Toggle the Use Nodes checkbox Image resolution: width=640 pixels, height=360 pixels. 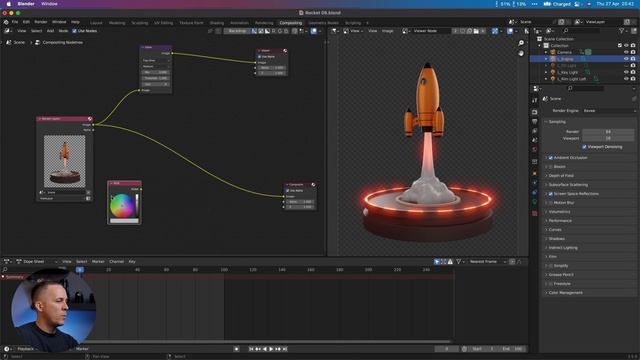[74, 31]
